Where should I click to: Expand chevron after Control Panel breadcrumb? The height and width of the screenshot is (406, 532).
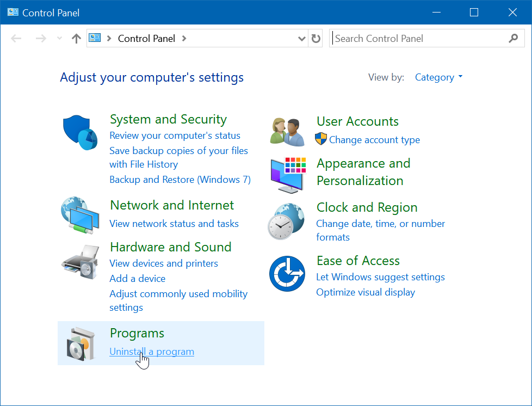[x=184, y=38]
